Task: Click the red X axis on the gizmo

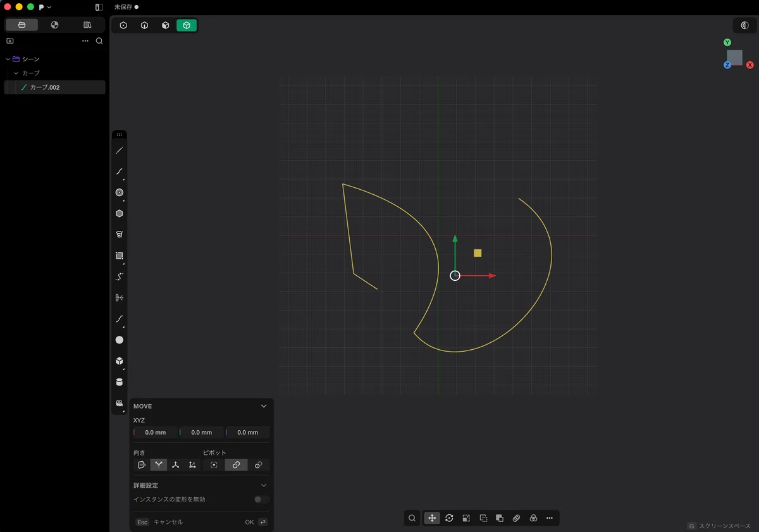Action: [750, 65]
